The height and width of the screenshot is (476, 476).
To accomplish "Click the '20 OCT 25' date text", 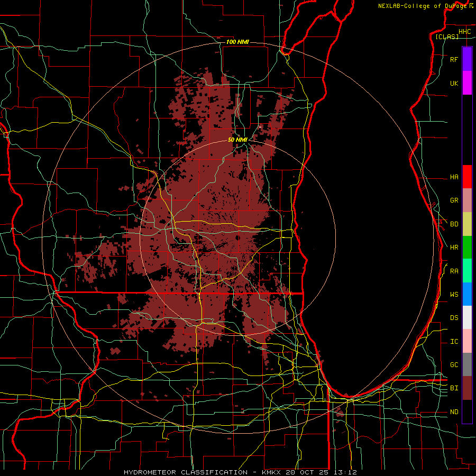I will point(308,472).
